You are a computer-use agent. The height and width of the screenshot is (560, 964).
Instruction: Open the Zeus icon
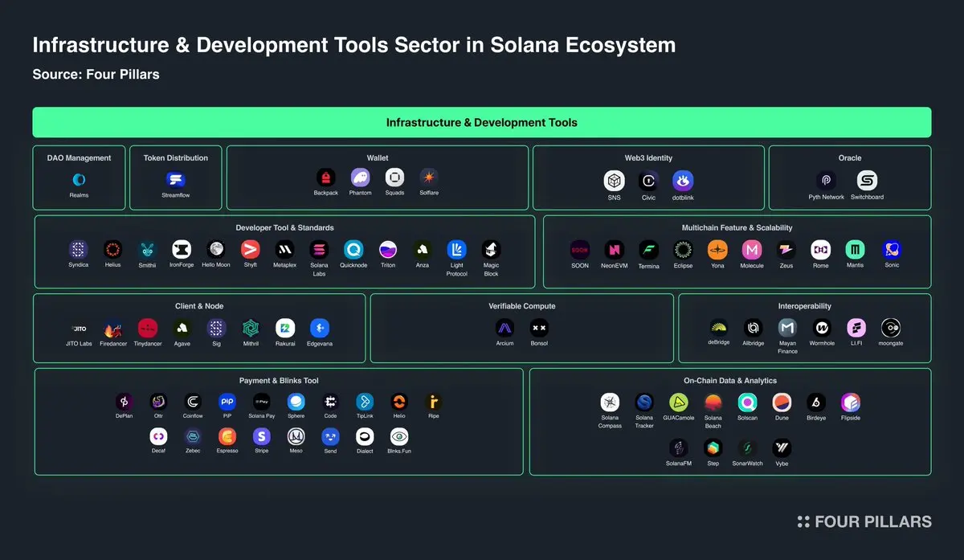point(786,249)
